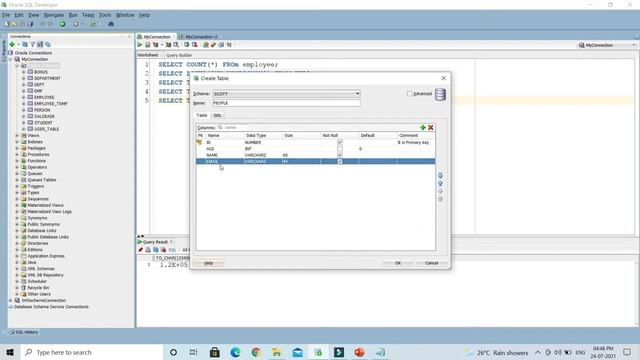Open Microsoft Edge from the taskbar
This screenshot has width=640, height=360.
coord(236,352)
